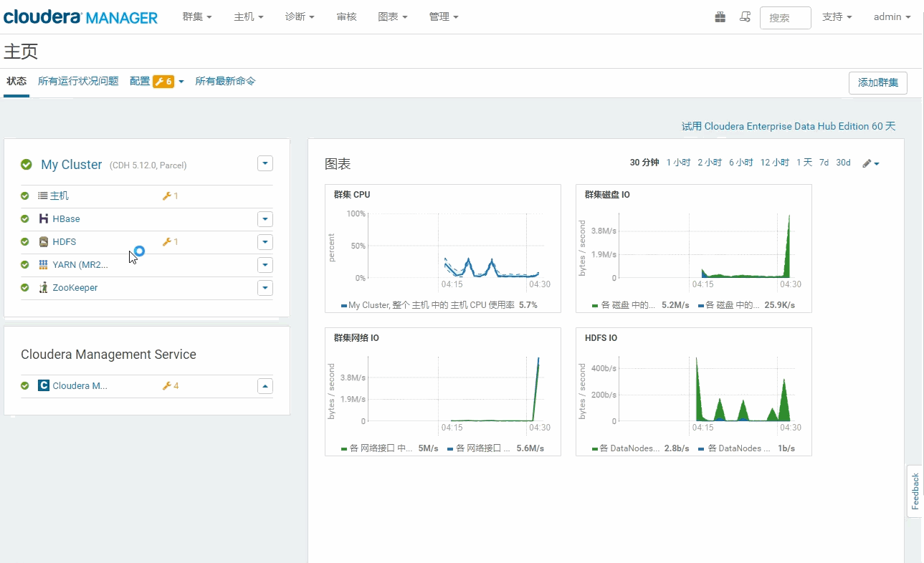
Task: Open the HDFS IO chart
Action: click(x=694, y=391)
